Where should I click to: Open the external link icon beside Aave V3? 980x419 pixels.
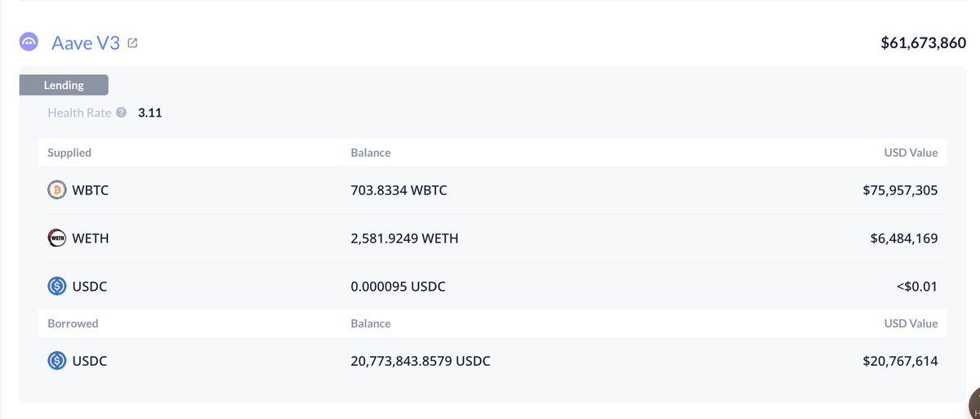132,43
